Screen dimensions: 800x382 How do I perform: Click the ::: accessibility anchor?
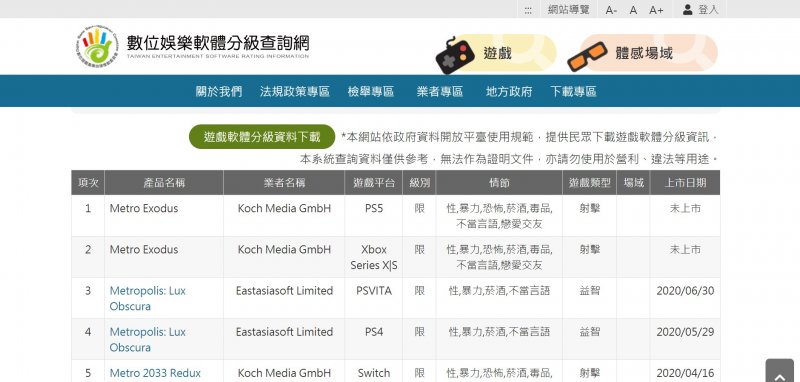pyautogui.click(x=528, y=10)
